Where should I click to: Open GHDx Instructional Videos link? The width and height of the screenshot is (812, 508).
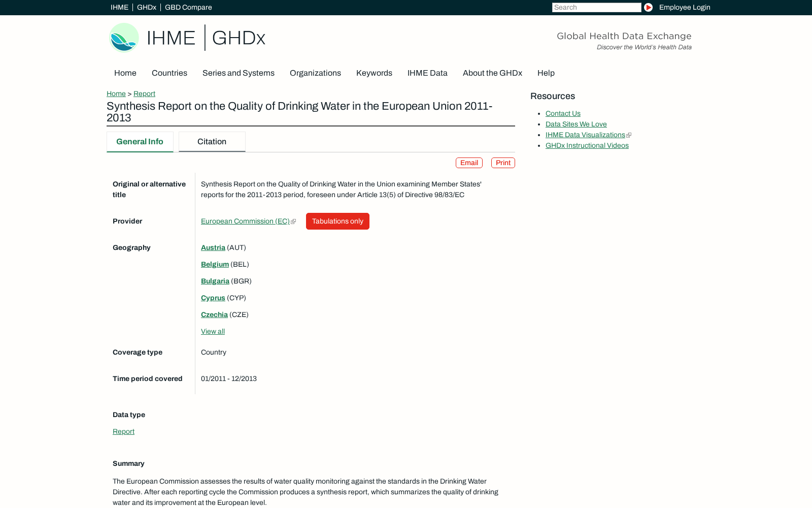587,145
